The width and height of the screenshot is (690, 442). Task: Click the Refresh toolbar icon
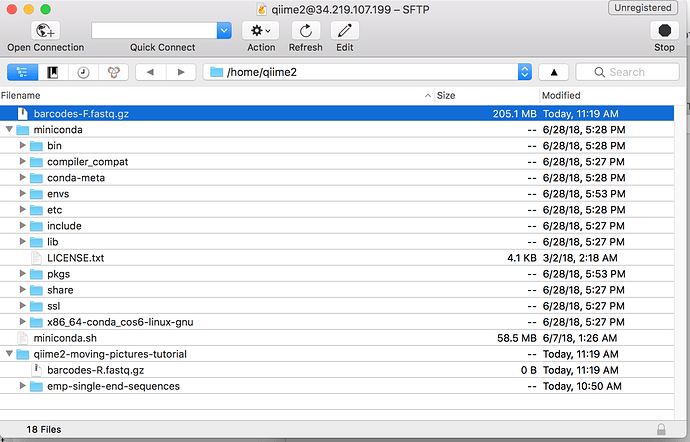click(305, 30)
